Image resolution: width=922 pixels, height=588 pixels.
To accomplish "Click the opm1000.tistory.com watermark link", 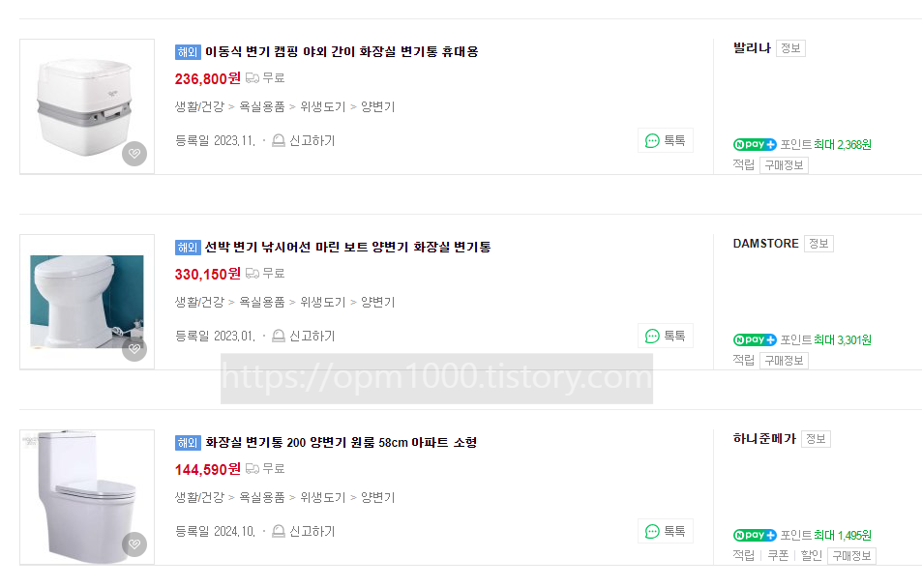I will pyautogui.click(x=438, y=378).
